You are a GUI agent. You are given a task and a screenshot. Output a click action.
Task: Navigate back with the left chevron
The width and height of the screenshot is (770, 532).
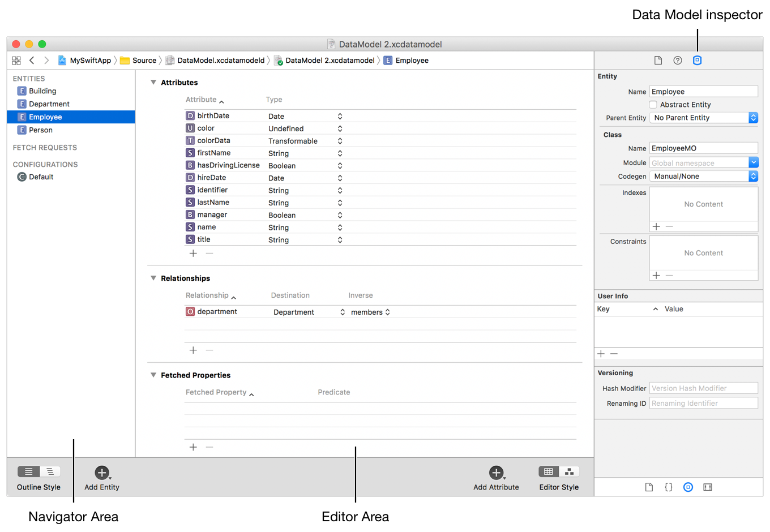coord(32,61)
